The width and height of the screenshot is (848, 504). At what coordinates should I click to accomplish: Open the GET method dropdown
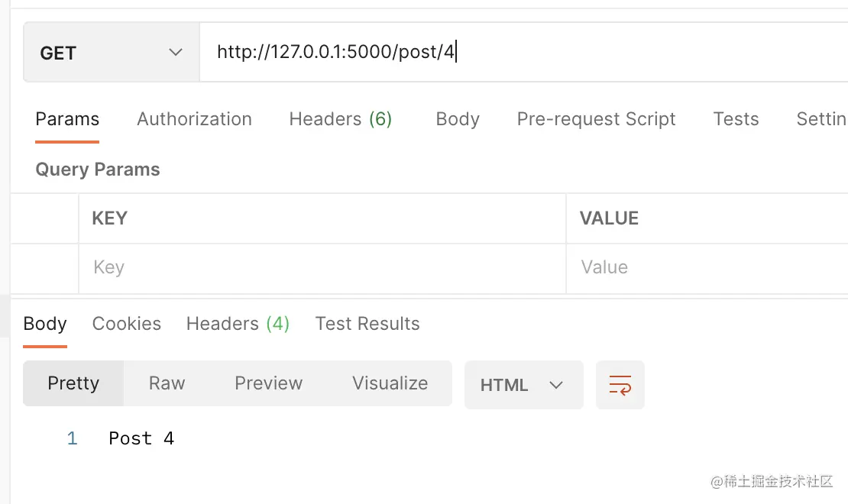coord(112,53)
